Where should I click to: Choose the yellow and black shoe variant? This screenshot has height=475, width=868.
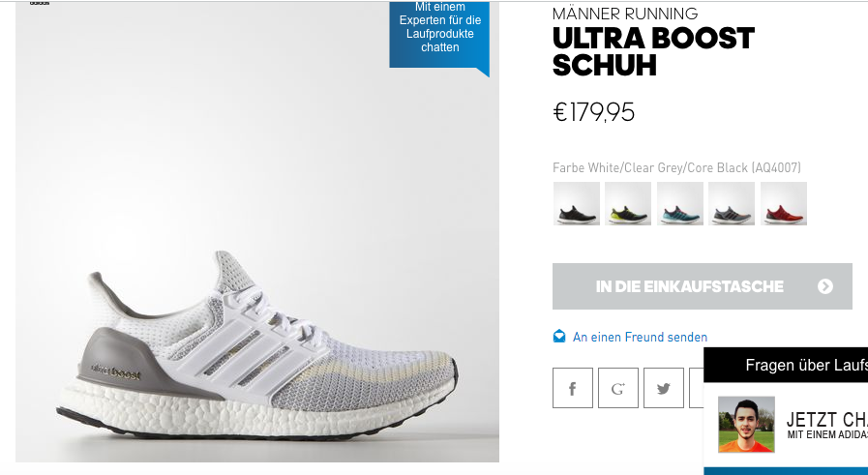[x=628, y=204]
